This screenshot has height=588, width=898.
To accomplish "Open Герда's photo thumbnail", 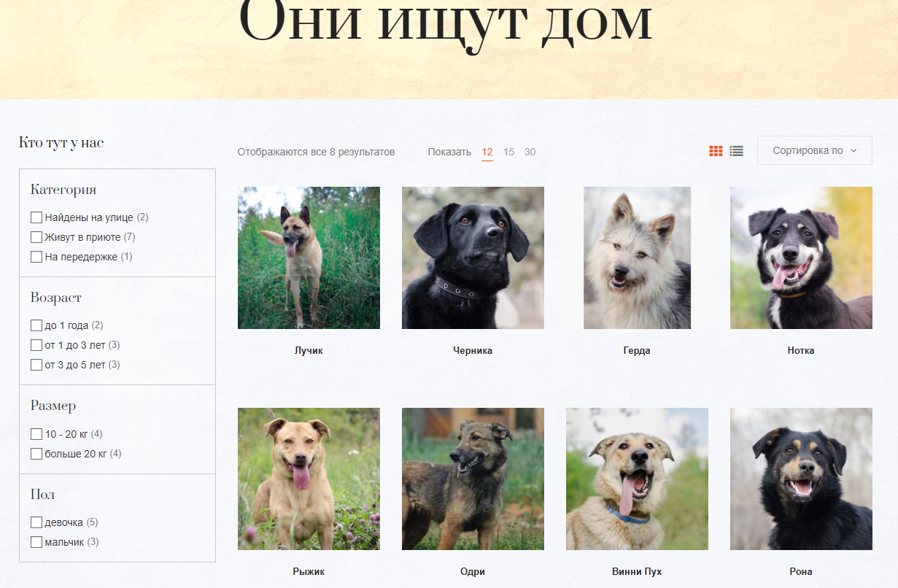I will pyautogui.click(x=637, y=258).
